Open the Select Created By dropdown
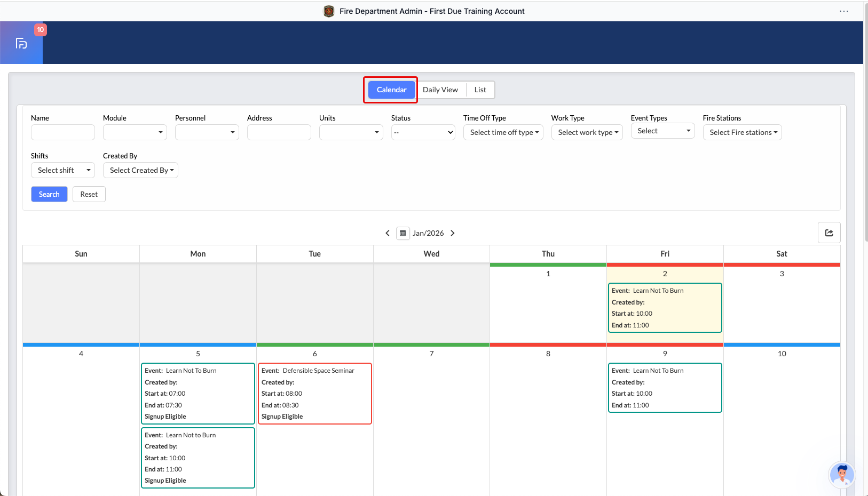 click(x=140, y=170)
